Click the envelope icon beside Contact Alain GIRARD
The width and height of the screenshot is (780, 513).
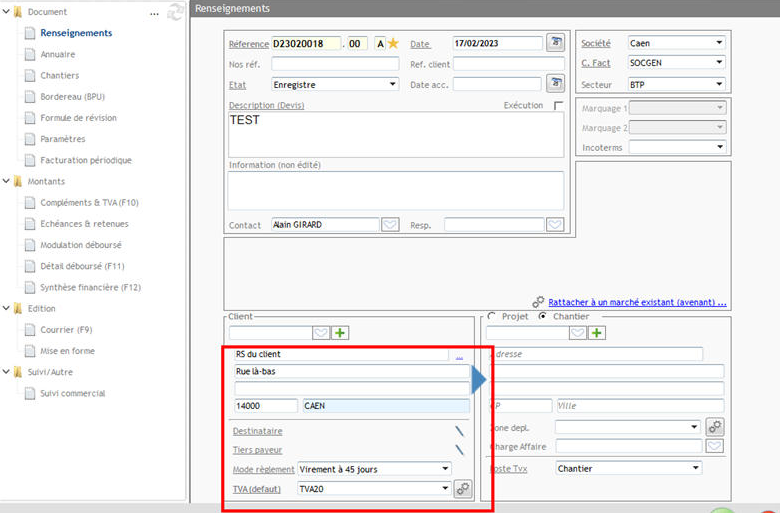390,225
